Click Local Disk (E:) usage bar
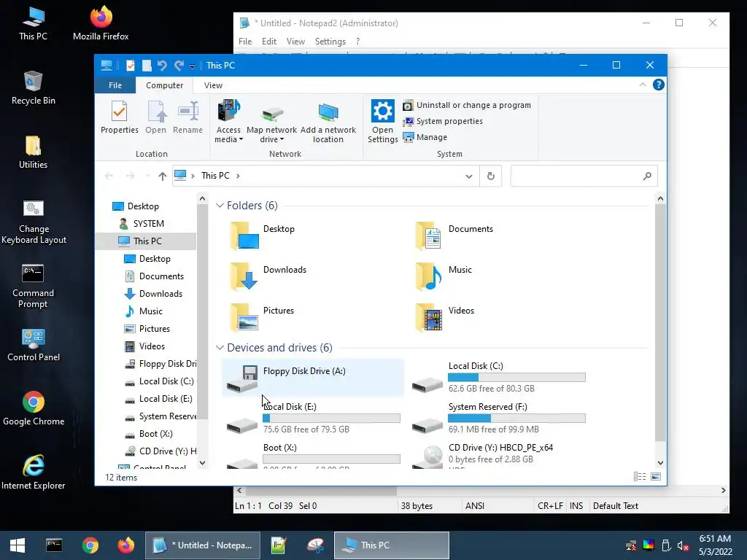The width and height of the screenshot is (747, 560). click(x=332, y=419)
